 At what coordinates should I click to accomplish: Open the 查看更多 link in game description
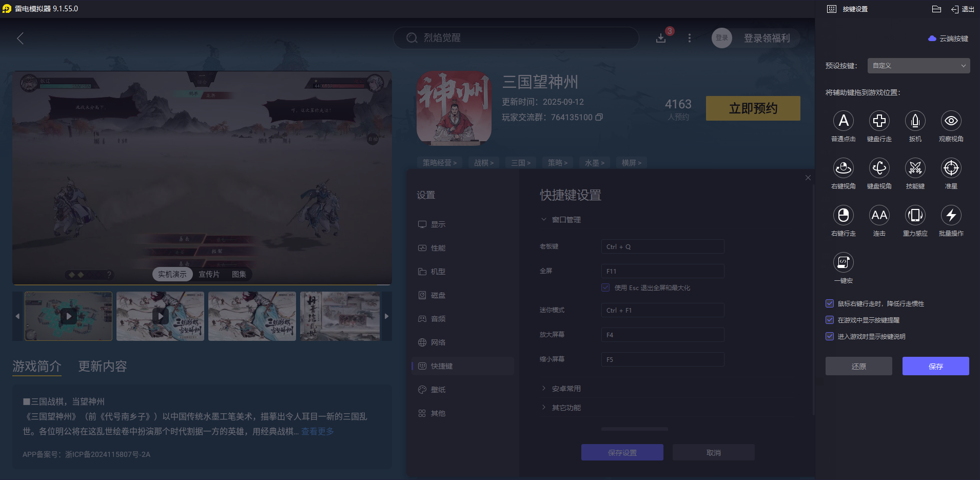point(317,431)
